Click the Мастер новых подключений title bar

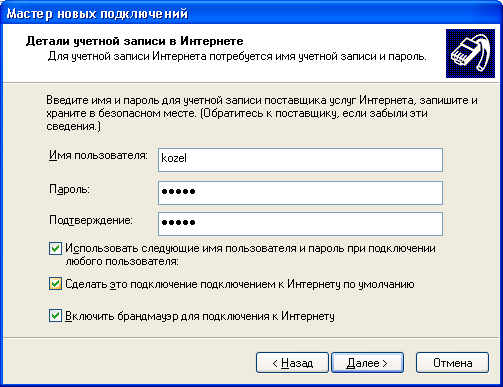tap(251, 13)
